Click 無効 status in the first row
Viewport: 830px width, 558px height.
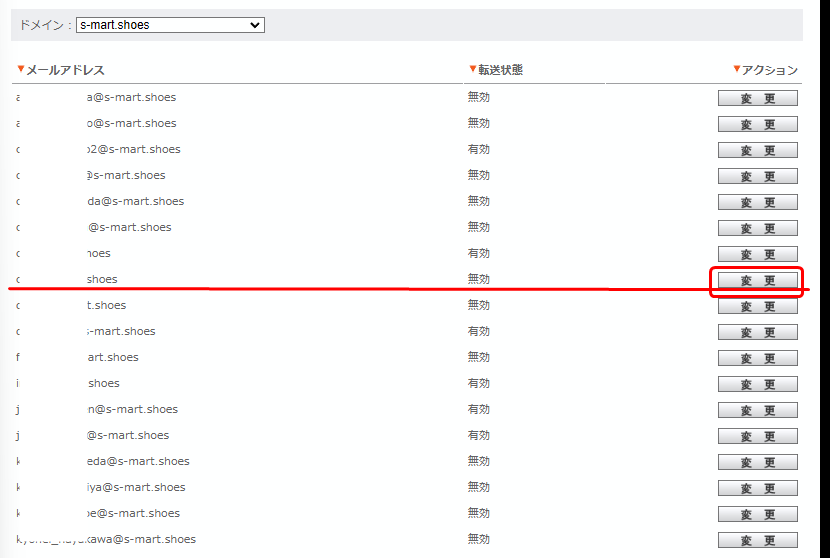(479, 97)
